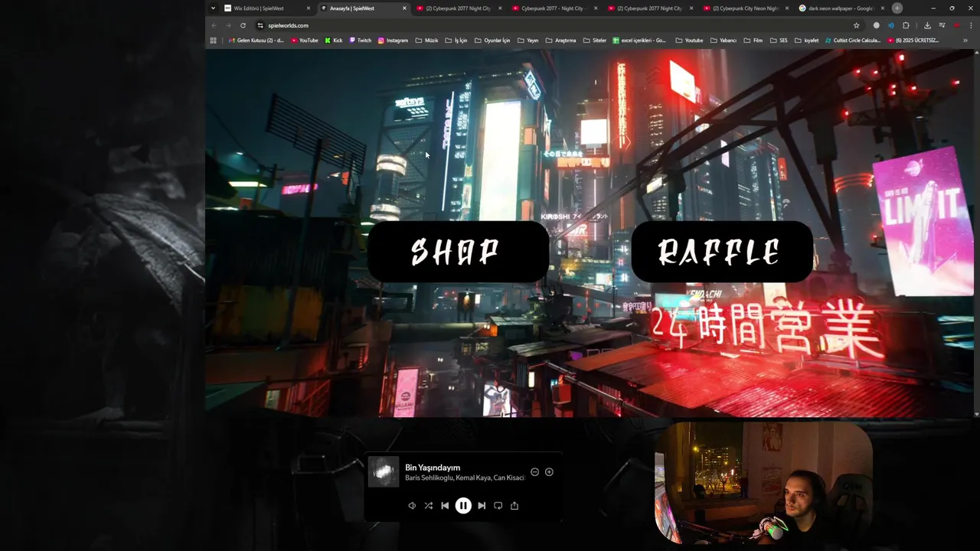The width and height of the screenshot is (980, 551).
Task: Expand the SES bookmarks folder
Action: [779, 41]
